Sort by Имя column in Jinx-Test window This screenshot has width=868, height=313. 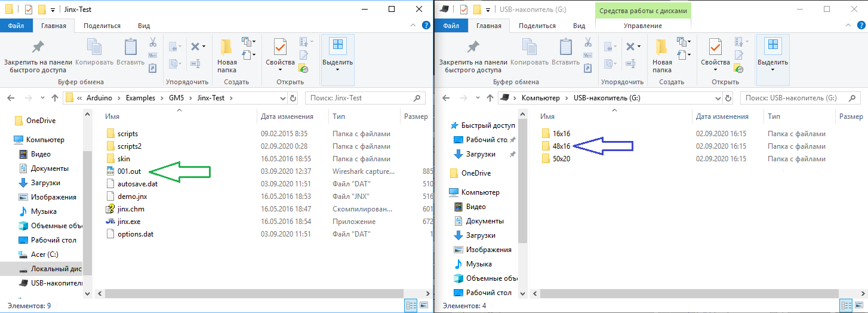click(112, 116)
